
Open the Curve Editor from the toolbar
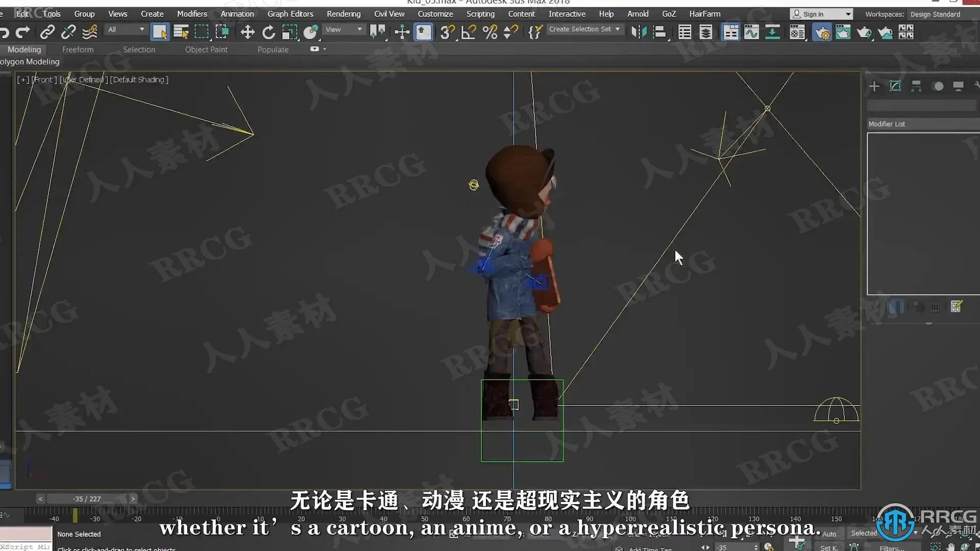coord(751,33)
